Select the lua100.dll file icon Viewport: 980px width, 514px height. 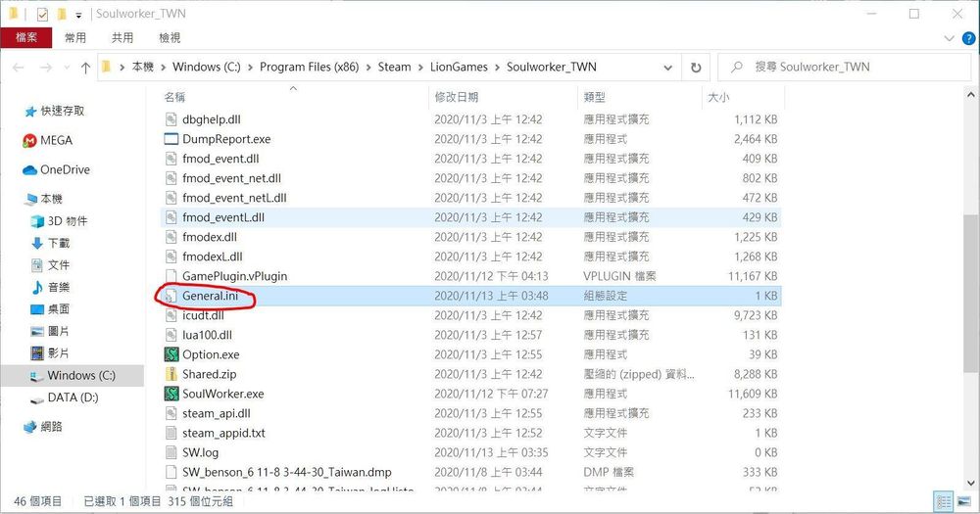171,335
